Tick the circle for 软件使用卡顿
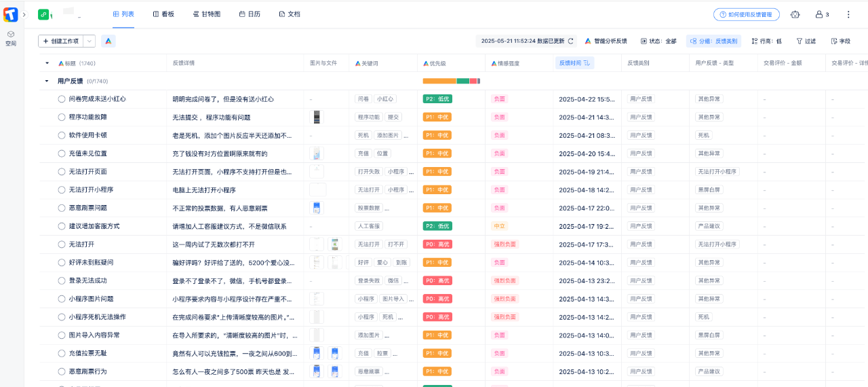 (x=62, y=135)
